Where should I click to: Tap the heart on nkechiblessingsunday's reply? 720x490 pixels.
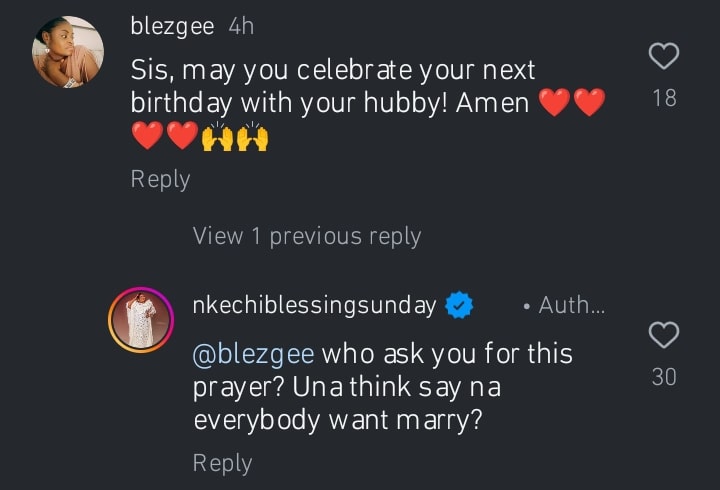tap(664, 335)
